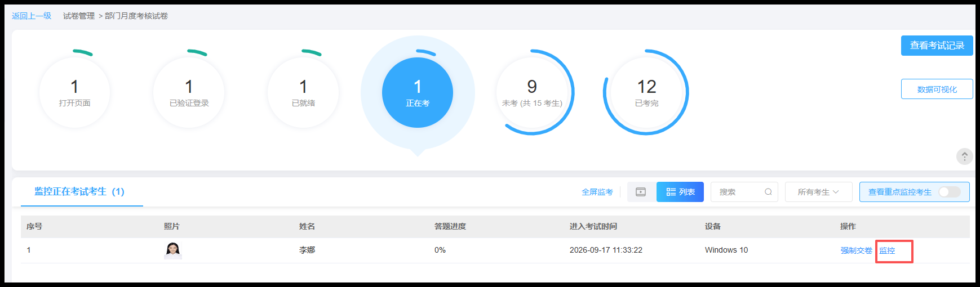Click the 照片 column header

[172, 226]
